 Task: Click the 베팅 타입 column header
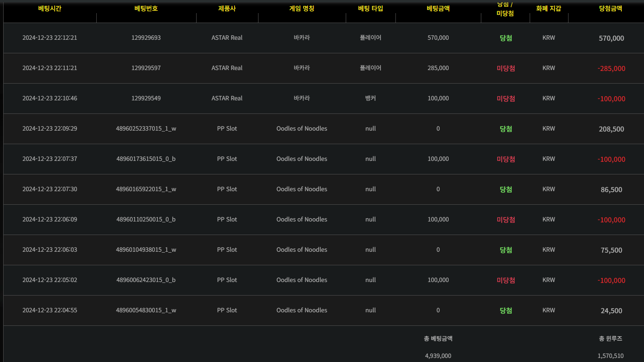[371, 8]
